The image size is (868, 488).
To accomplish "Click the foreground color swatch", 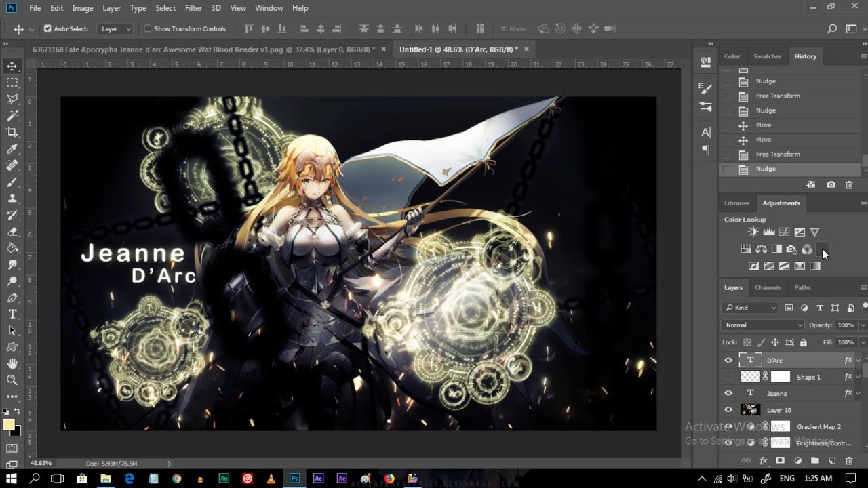I will pos(9,425).
